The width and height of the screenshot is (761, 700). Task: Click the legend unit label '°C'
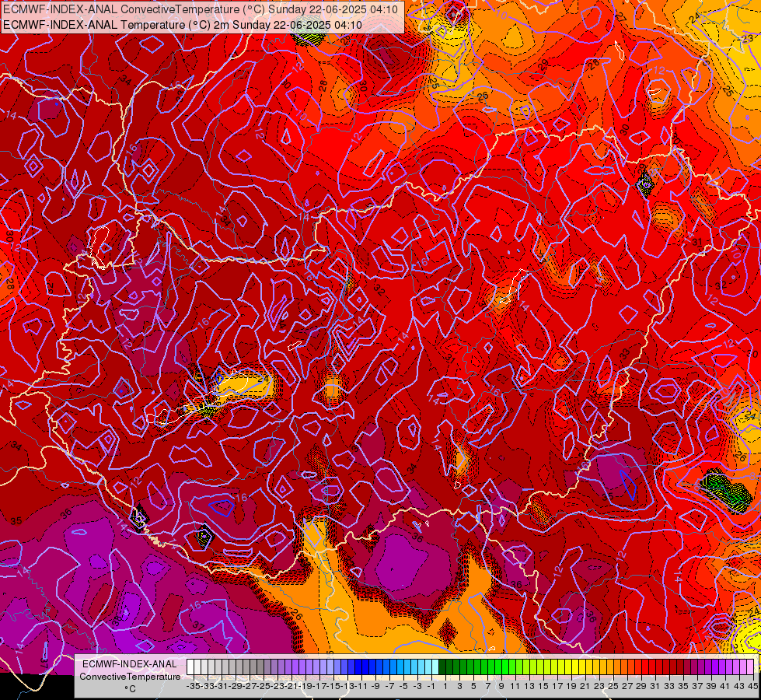[130, 689]
